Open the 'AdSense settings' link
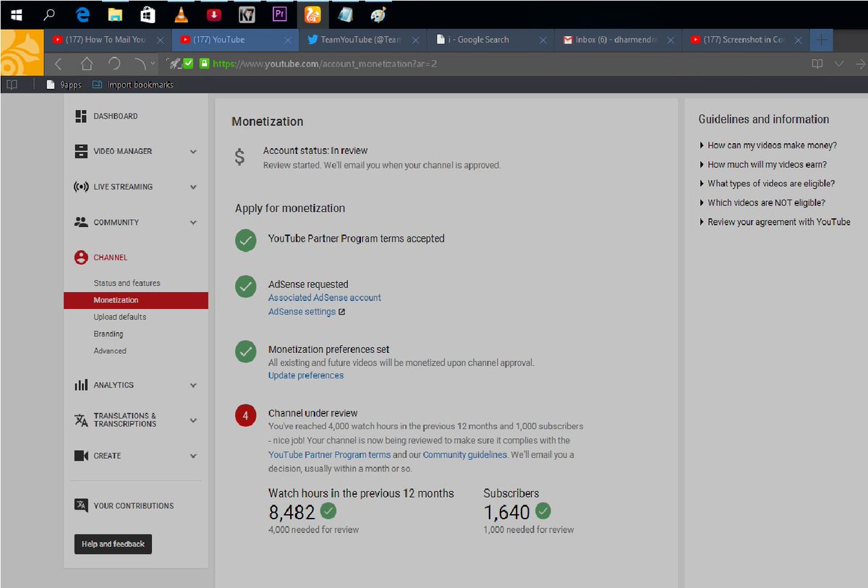The width and height of the screenshot is (868, 588). (x=302, y=312)
